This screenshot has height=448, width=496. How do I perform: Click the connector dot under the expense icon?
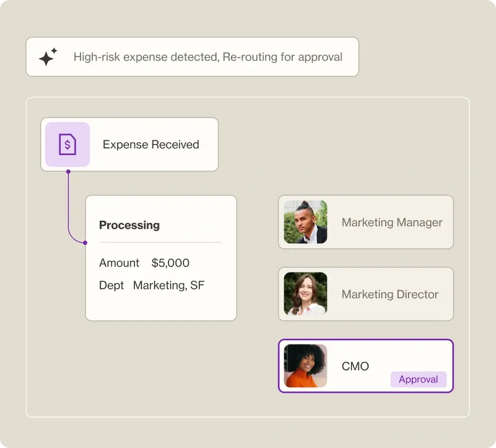pyautogui.click(x=68, y=171)
